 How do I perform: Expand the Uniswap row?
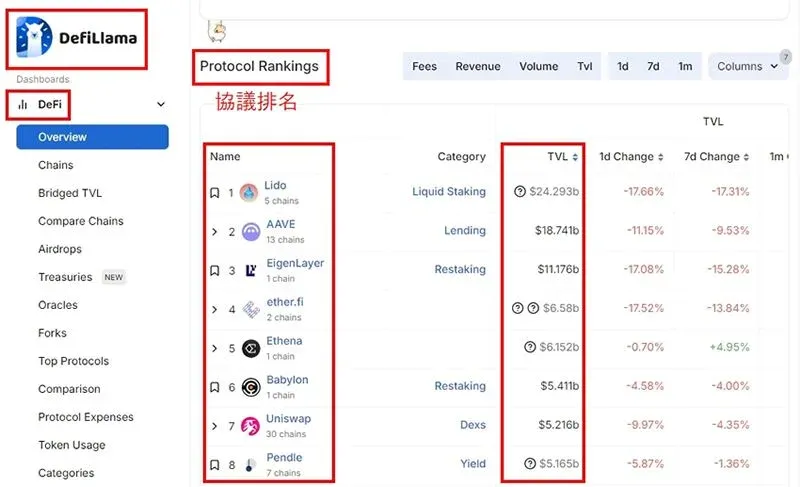coord(214,426)
